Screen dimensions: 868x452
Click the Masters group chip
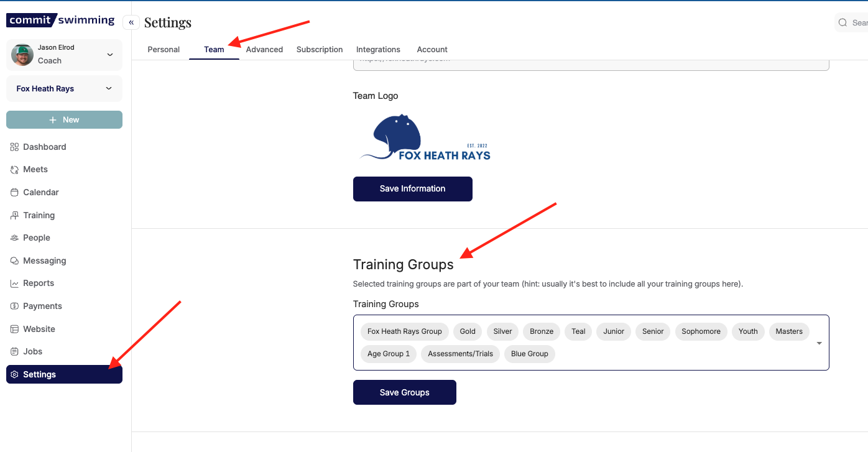click(x=789, y=331)
